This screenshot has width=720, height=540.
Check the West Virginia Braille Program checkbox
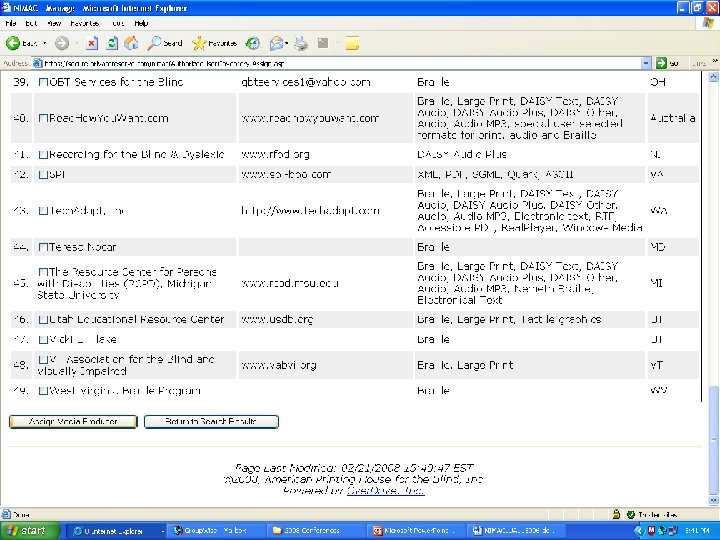coord(43,391)
